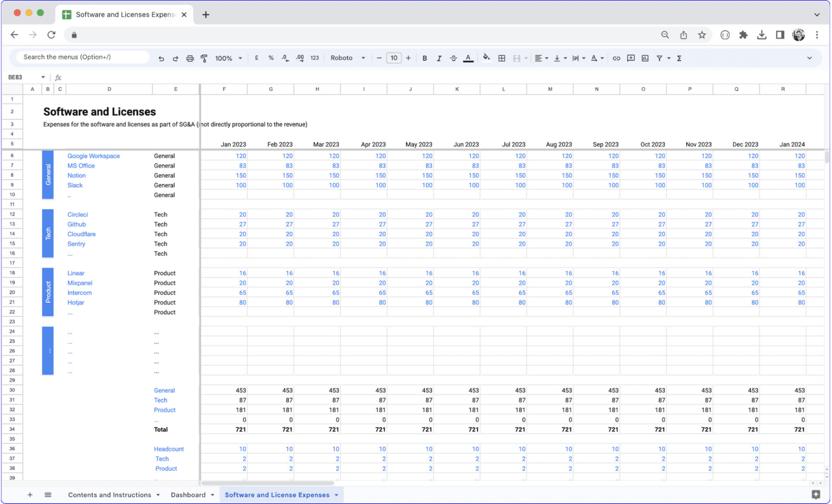Insert a link using the toolbar icon
The image size is (832, 504).
pos(616,58)
